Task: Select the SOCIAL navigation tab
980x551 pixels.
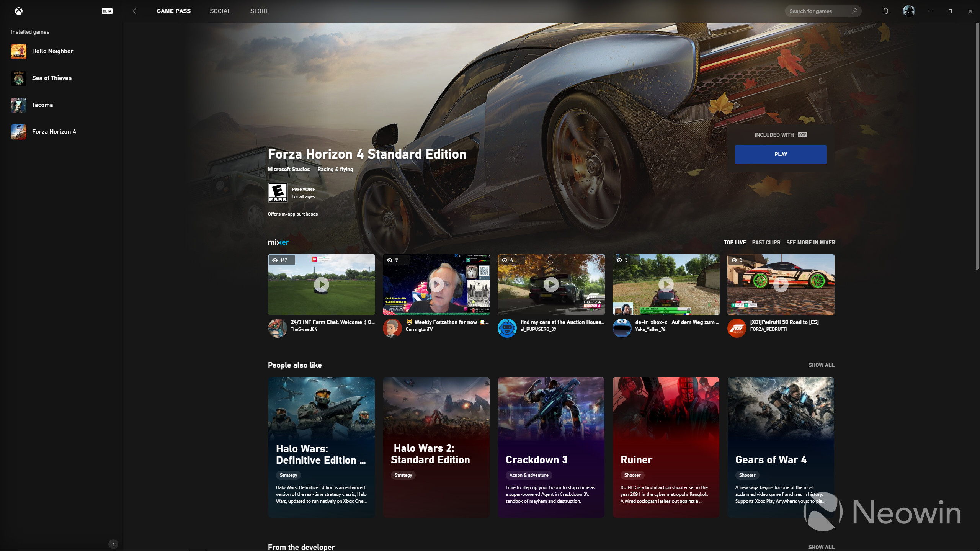Action: (x=220, y=11)
